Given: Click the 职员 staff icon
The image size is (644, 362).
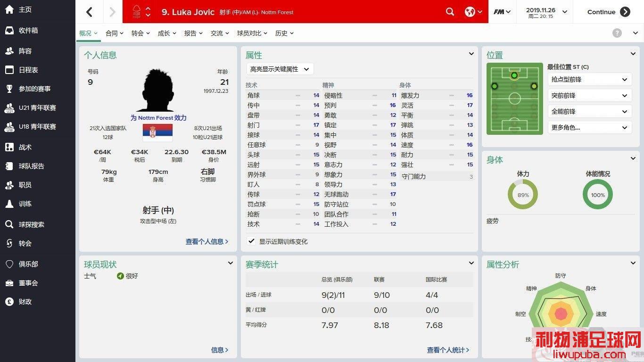Looking at the screenshot, I should 9,185.
